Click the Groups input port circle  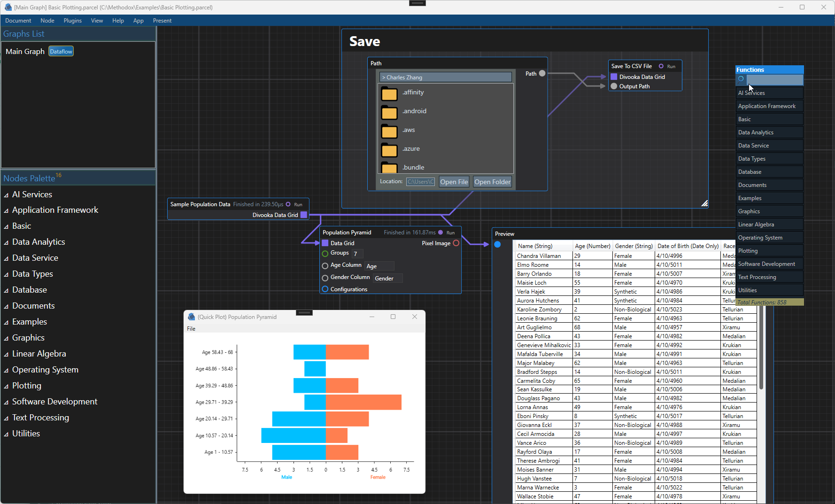point(325,253)
